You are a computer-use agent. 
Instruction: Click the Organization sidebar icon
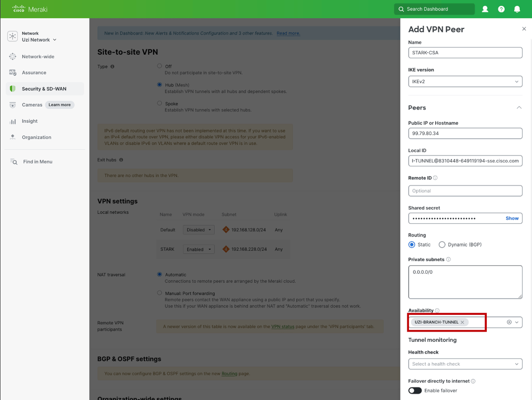click(13, 137)
